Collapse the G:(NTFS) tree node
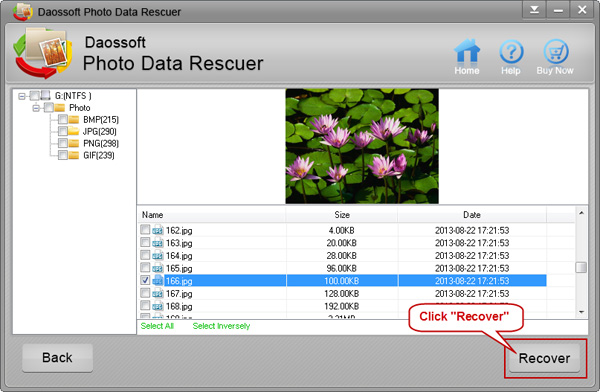 coord(22,96)
